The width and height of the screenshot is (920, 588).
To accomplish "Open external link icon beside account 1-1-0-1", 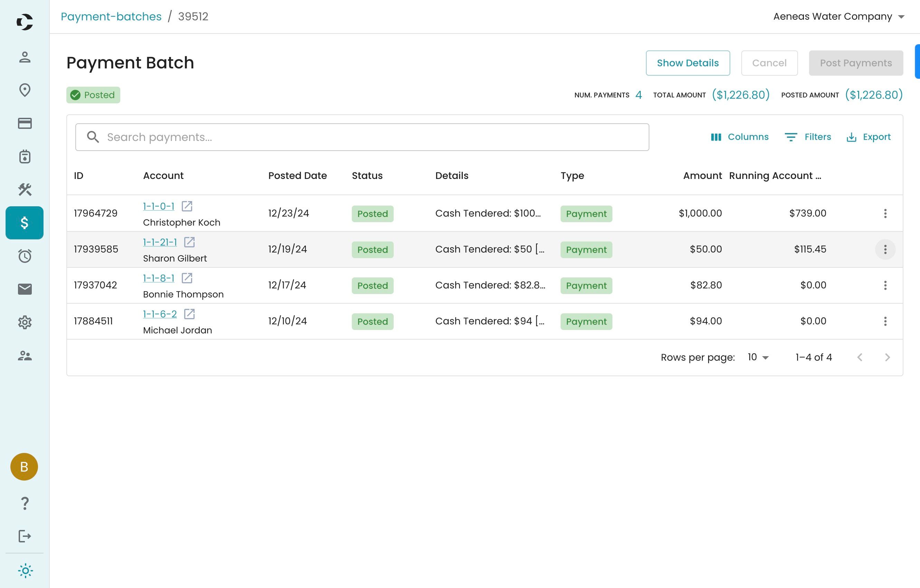I will coord(187,206).
